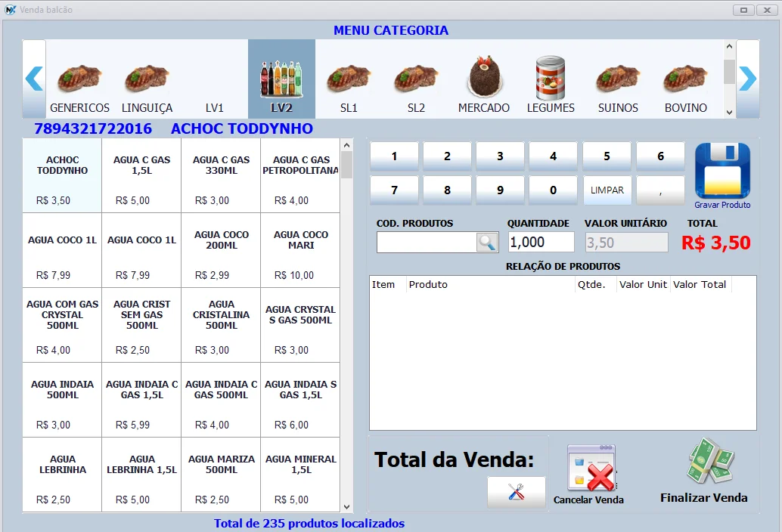
Task: Click category menu scrollbar down arrow
Action: 729,113
